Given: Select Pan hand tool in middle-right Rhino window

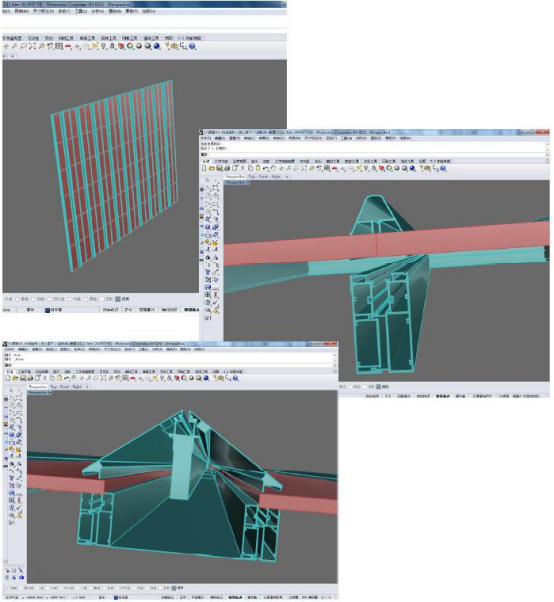Looking at the screenshot, I should [273, 168].
